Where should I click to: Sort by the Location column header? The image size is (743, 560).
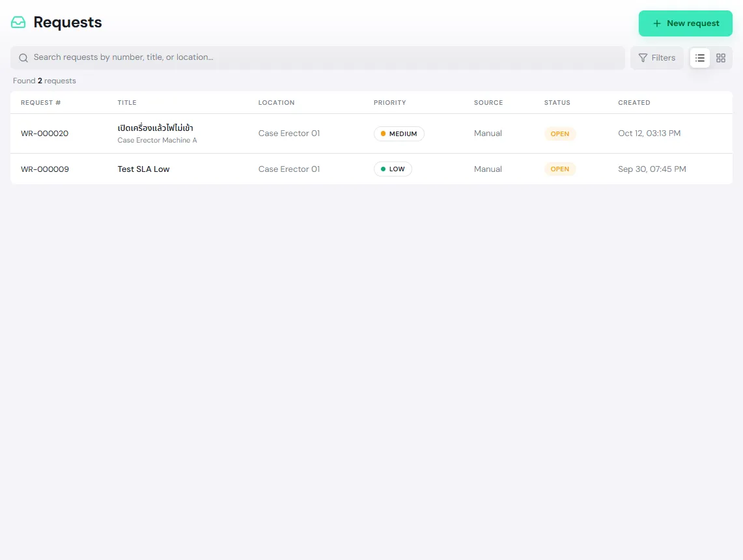276,102
